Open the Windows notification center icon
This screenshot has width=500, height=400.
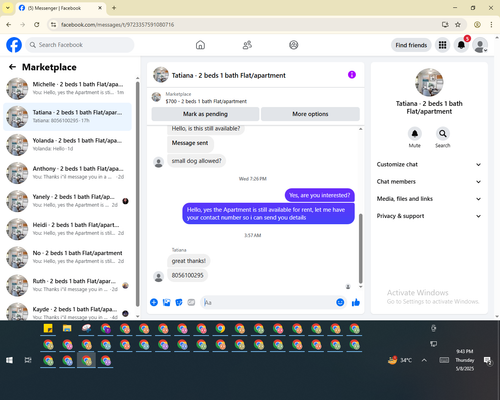[487, 360]
